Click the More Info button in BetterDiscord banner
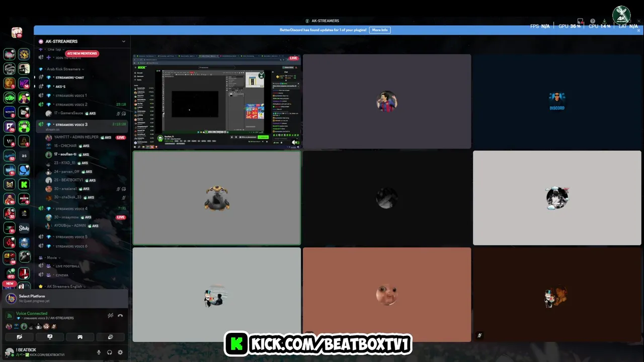Image resolution: width=644 pixels, height=362 pixels. 380,30
